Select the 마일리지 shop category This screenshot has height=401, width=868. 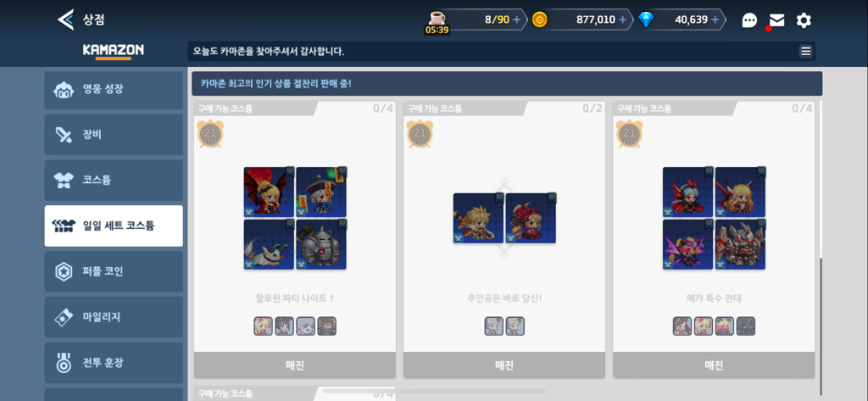[114, 317]
